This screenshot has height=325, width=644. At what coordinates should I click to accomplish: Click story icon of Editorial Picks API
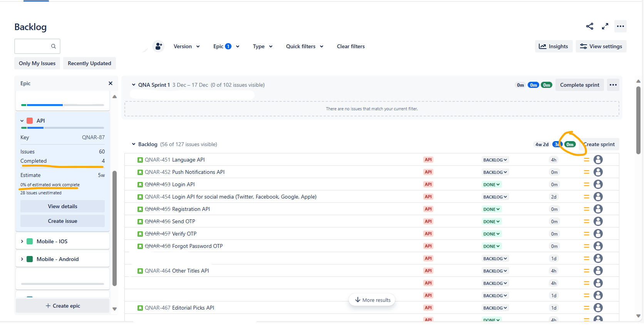pyautogui.click(x=140, y=308)
